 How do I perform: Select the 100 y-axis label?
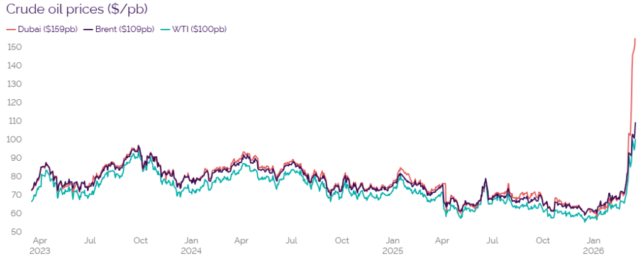13,139
